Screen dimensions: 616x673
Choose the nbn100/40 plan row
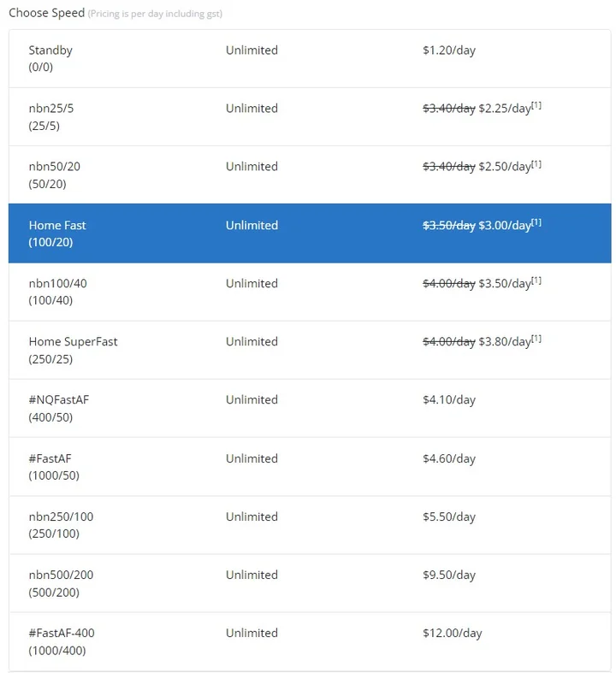310,292
